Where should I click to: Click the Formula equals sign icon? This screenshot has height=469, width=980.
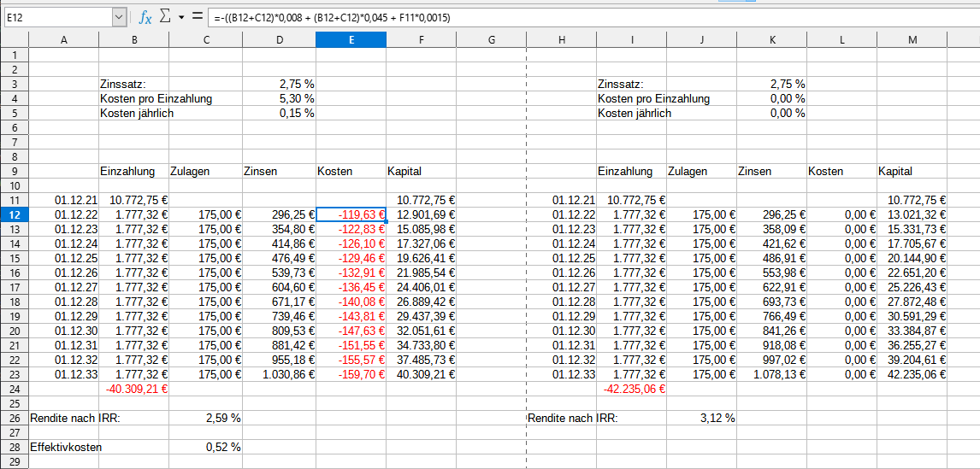pos(197,17)
